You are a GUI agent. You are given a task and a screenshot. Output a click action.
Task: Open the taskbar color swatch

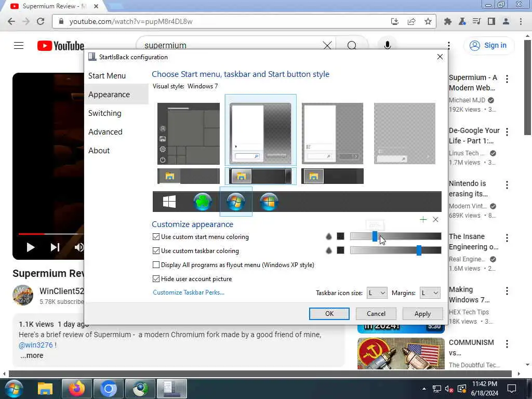[340, 250]
